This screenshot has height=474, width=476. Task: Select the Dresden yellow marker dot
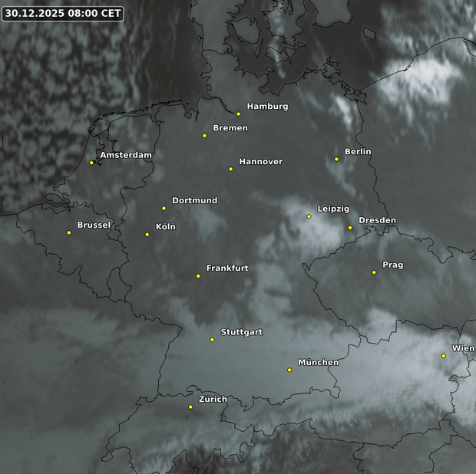click(350, 228)
